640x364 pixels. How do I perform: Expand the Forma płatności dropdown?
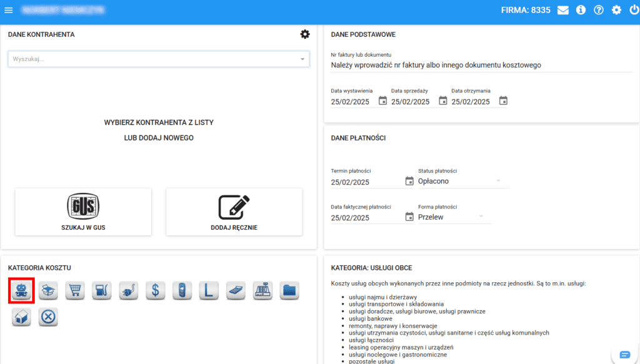pyautogui.click(x=454, y=217)
